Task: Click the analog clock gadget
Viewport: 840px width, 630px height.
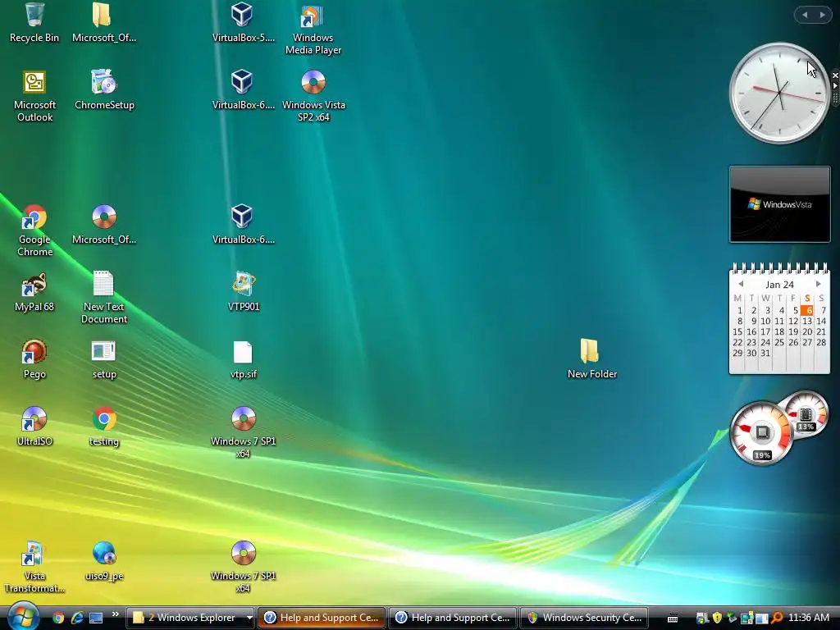Action: (x=779, y=94)
